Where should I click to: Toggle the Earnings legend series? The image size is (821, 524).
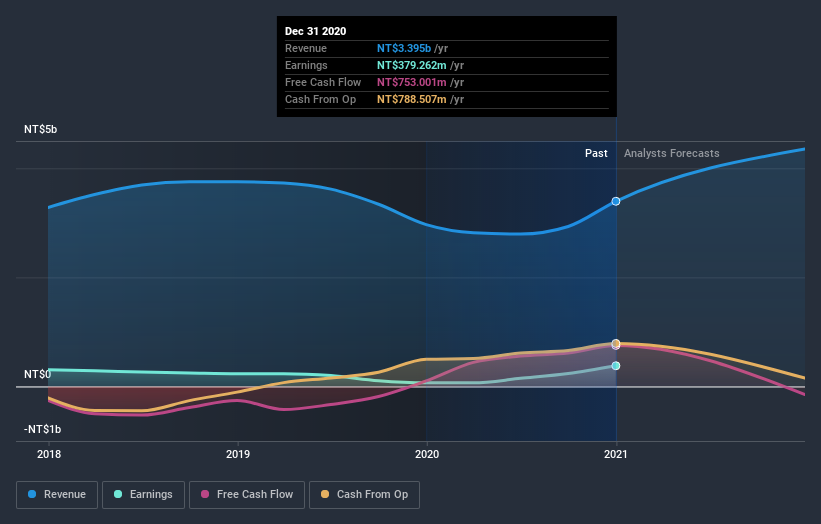pos(143,495)
